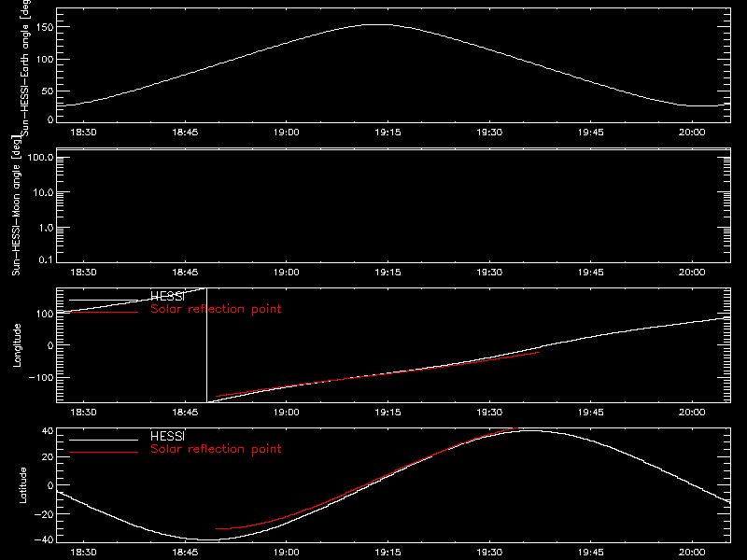Click 19:45 time label under Moon angle plot
Image resolution: width=747 pixels, height=560 pixels.
pos(591,273)
